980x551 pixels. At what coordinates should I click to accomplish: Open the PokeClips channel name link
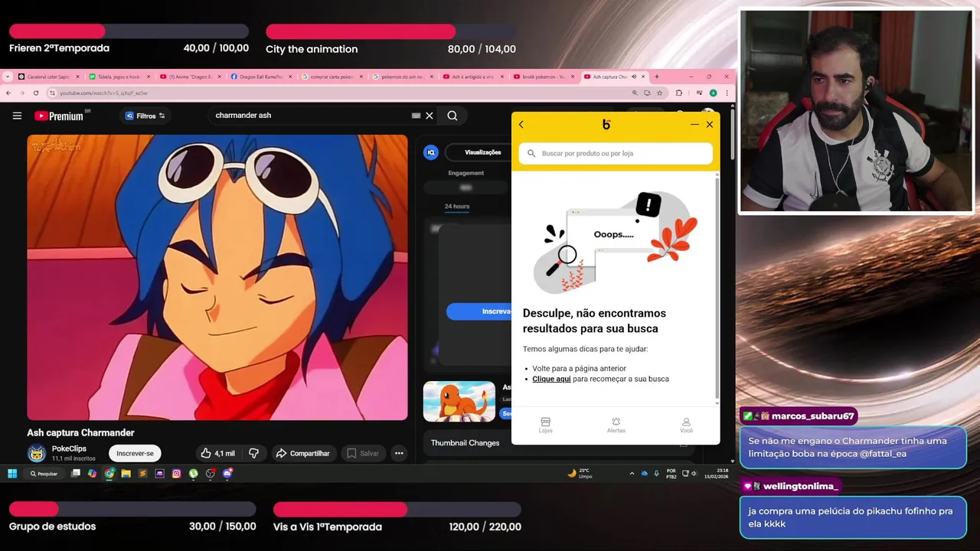69,448
